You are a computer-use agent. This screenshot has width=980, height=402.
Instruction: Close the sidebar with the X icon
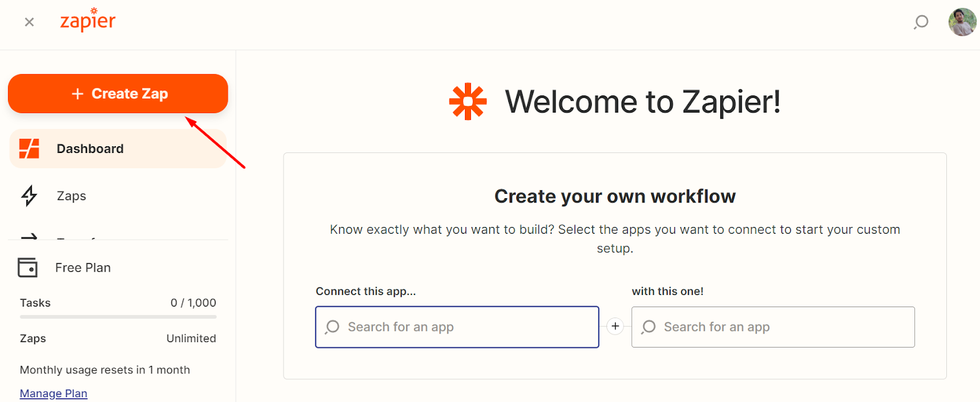[x=29, y=22]
